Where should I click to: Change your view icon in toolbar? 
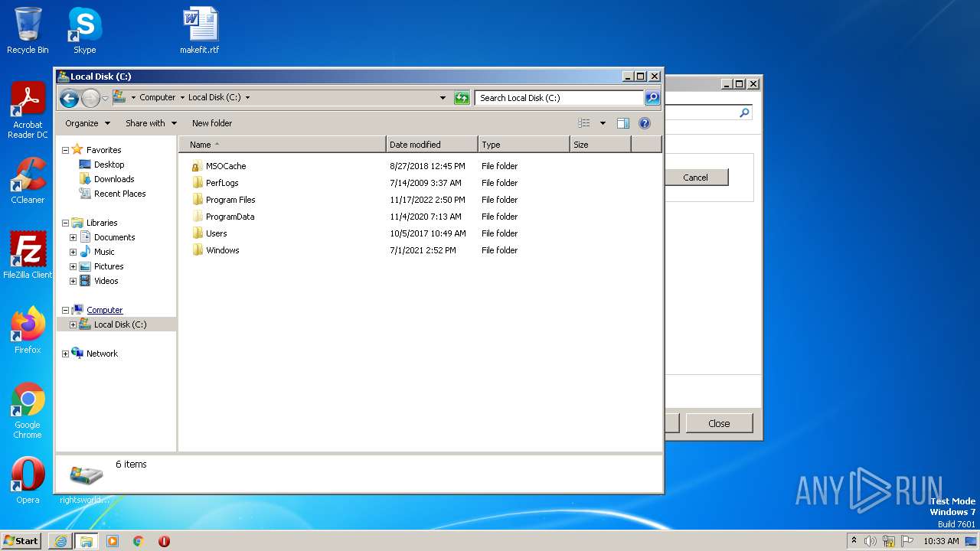point(584,123)
